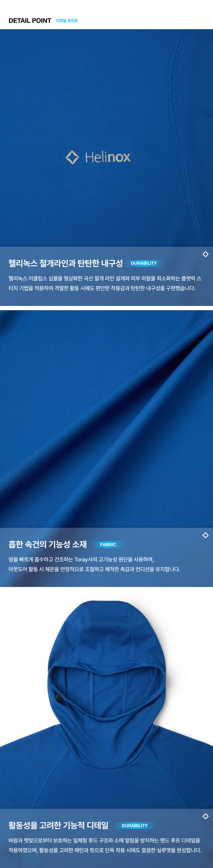Select the FABRIC badge
The image size is (213, 868).
[108, 545]
